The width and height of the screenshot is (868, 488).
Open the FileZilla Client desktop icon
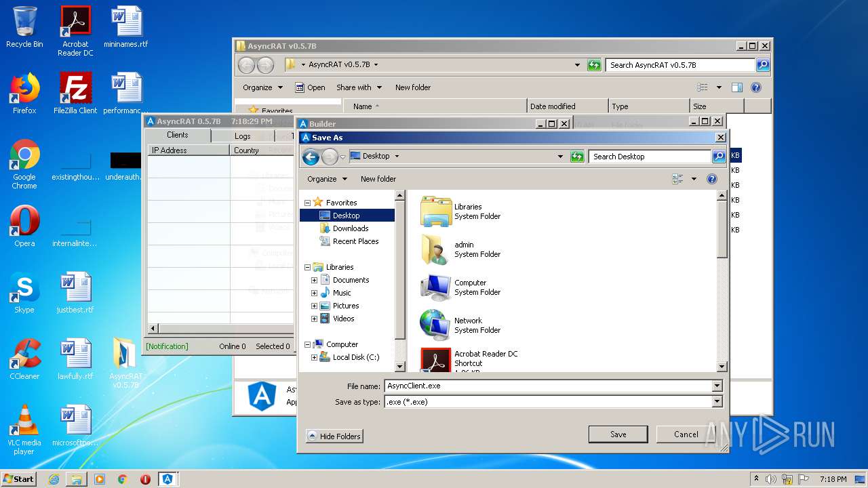tap(75, 94)
